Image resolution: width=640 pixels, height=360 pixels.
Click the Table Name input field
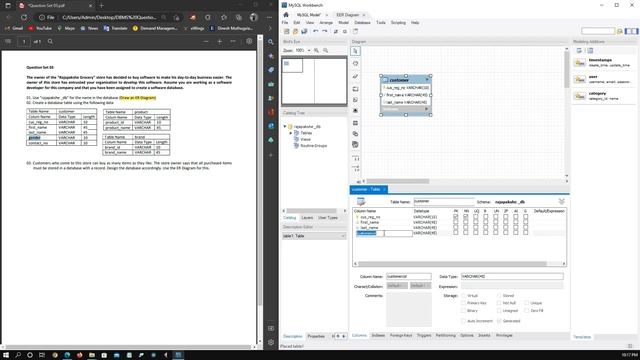pos(443,201)
